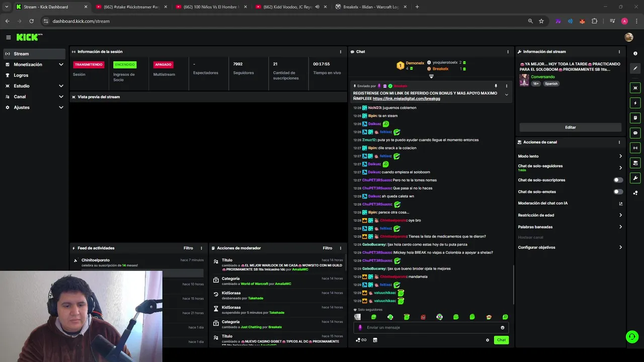The width and height of the screenshot is (644, 362).
Task: Click the shop icon below message box
Action: tap(375, 340)
